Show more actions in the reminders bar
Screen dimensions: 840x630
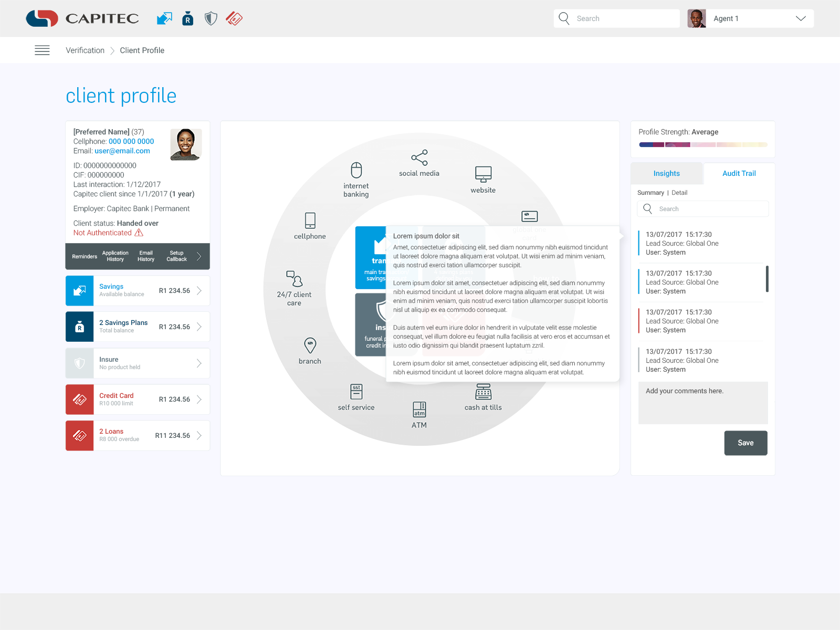[x=199, y=257]
